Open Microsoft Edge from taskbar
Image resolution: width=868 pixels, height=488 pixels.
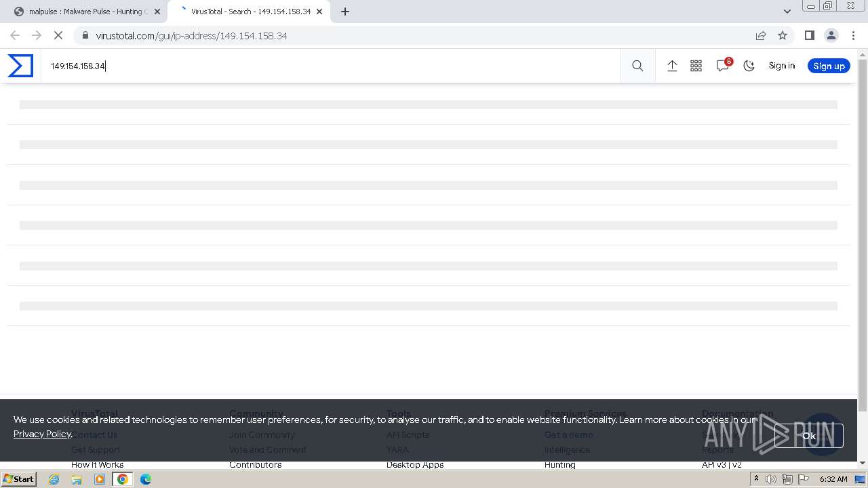146,479
